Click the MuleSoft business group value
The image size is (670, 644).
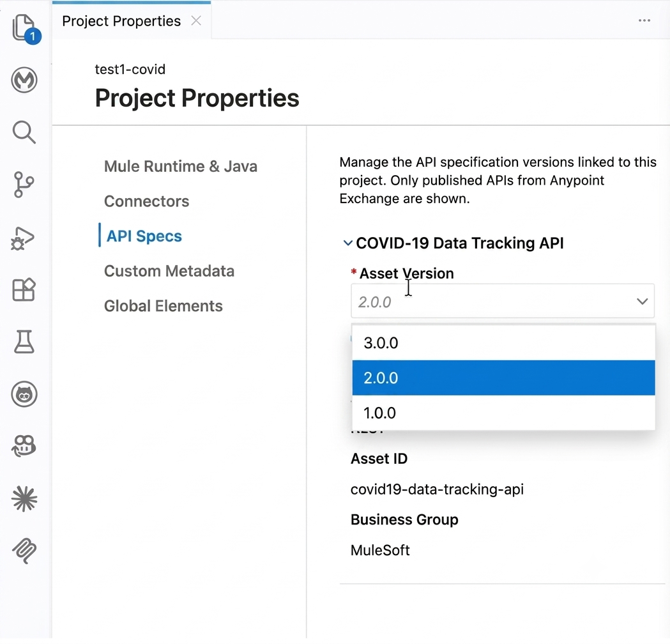(380, 551)
